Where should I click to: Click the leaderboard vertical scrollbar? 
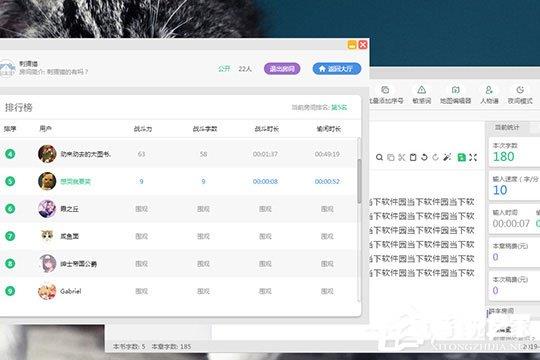[x=359, y=181]
